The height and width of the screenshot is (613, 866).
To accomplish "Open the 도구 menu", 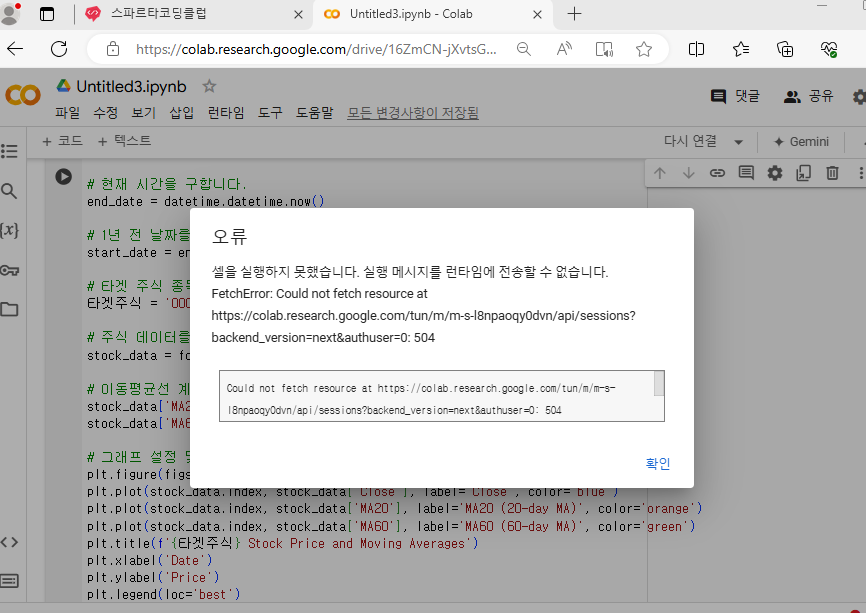I will pyautogui.click(x=270, y=113).
